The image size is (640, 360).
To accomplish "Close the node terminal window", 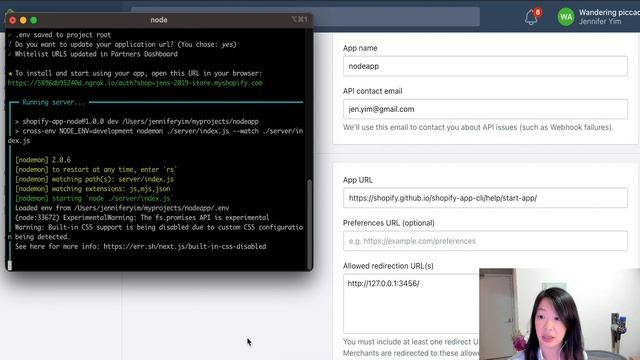I will pyautogui.click(x=13, y=20).
